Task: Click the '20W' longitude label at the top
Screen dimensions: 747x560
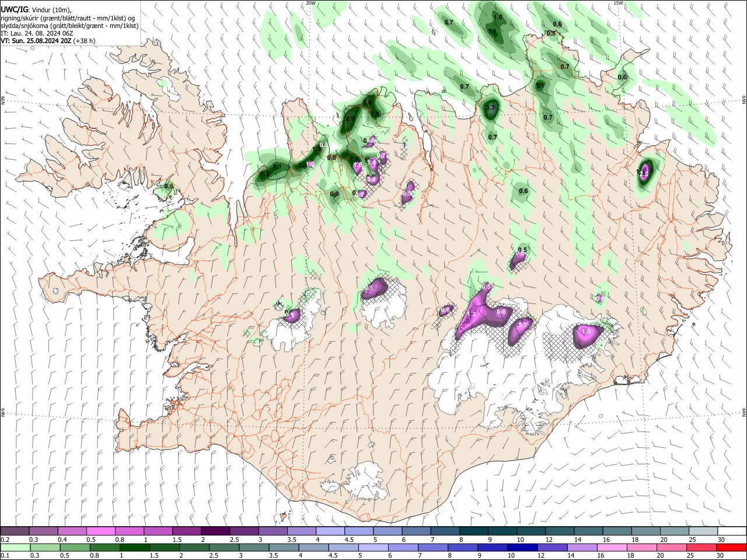Action: [x=310, y=3]
